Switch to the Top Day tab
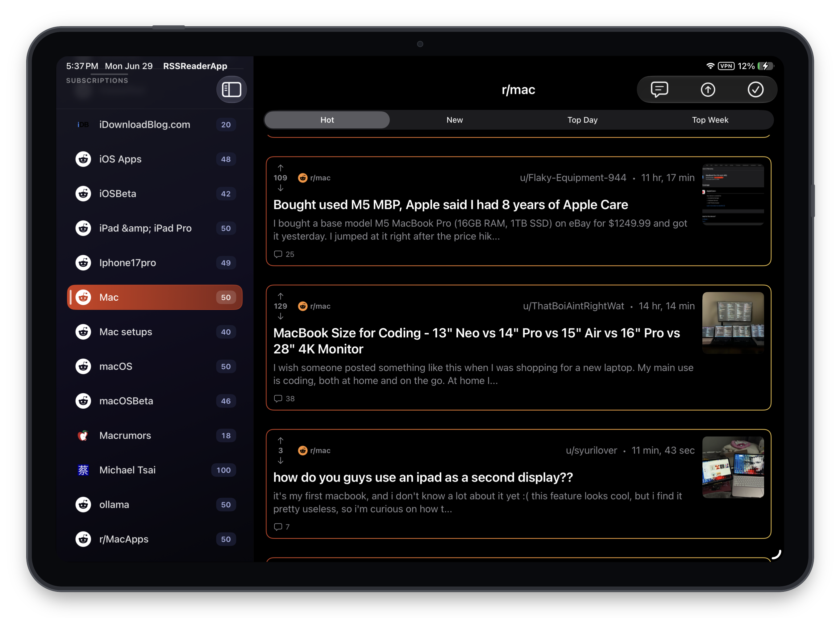 [582, 120]
